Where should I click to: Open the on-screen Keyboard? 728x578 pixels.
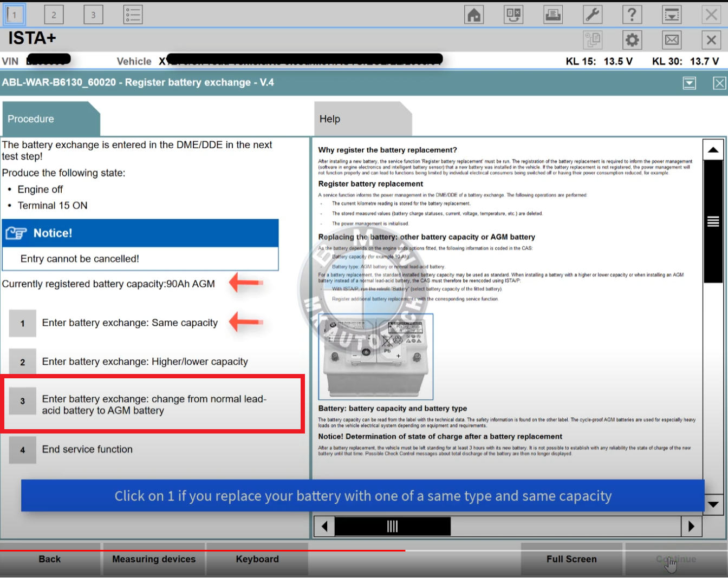coord(257,560)
